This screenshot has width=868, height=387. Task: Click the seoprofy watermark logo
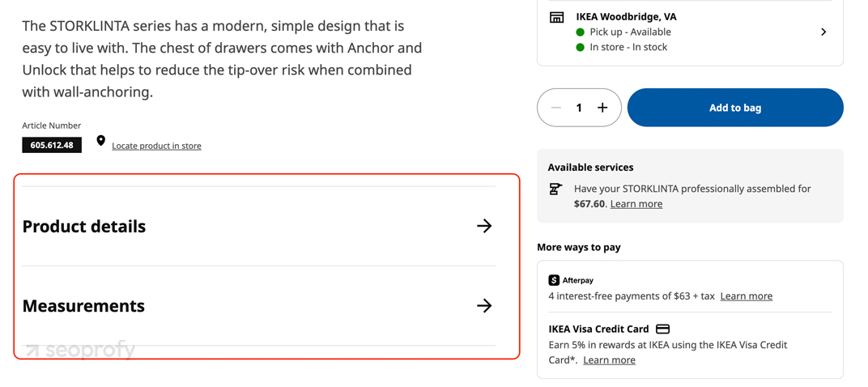[80, 350]
